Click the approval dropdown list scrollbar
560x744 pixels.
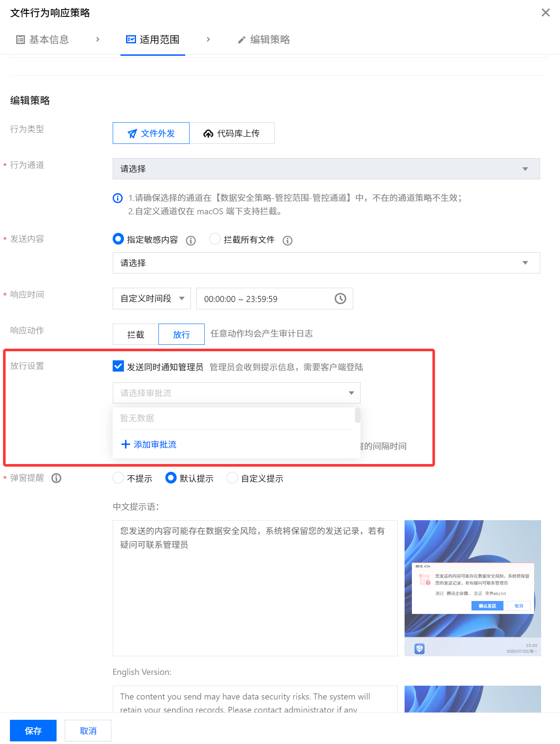(358, 415)
